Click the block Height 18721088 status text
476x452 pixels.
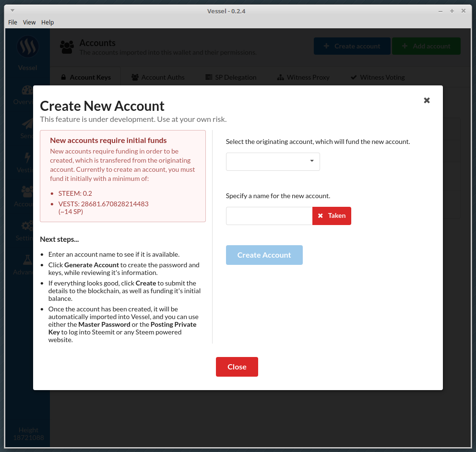click(x=28, y=434)
